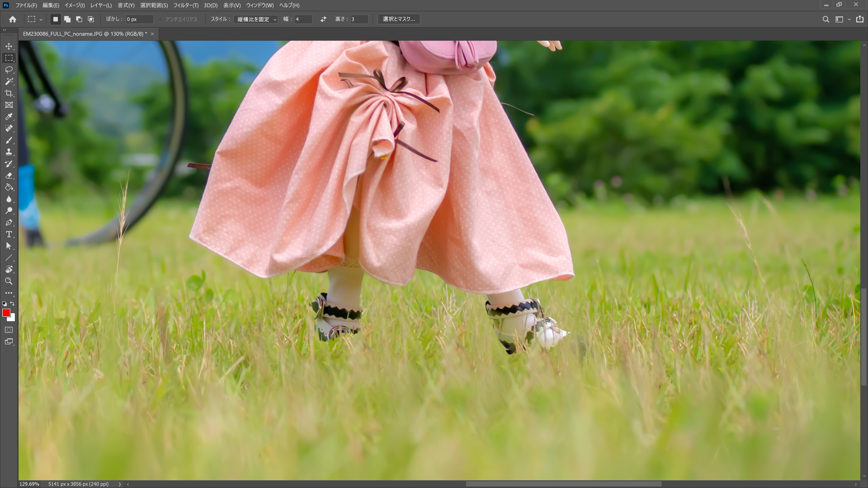This screenshot has height=488, width=868.
Task: Select the Crop tool
Action: pyautogui.click(x=9, y=93)
